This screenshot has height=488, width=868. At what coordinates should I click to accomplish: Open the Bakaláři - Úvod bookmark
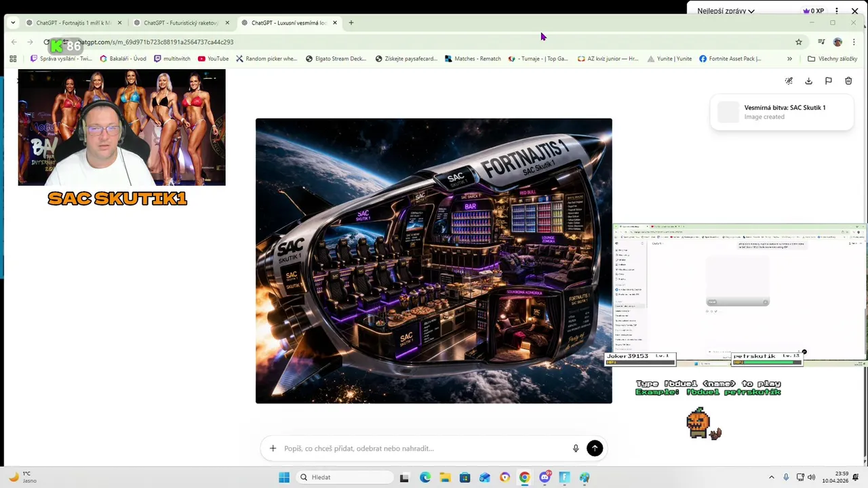click(123, 59)
